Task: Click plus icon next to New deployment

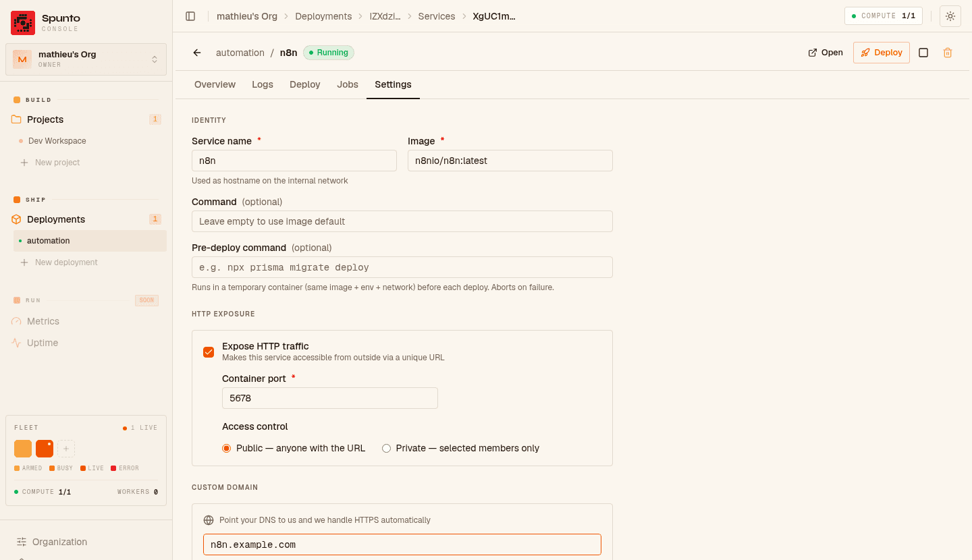Action: click(24, 262)
